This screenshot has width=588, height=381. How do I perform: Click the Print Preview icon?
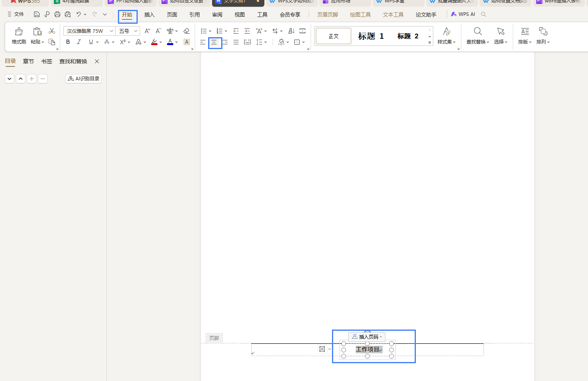(x=68, y=14)
